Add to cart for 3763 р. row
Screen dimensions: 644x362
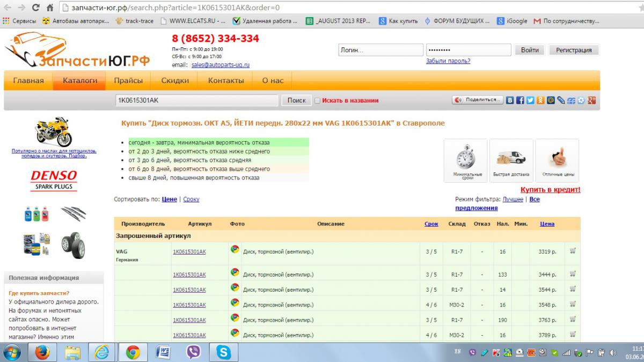click(x=573, y=319)
